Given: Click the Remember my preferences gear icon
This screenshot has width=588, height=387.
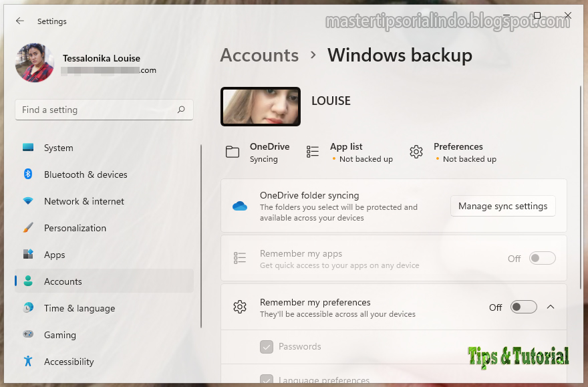Looking at the screenshot, I should click(240, 307).
